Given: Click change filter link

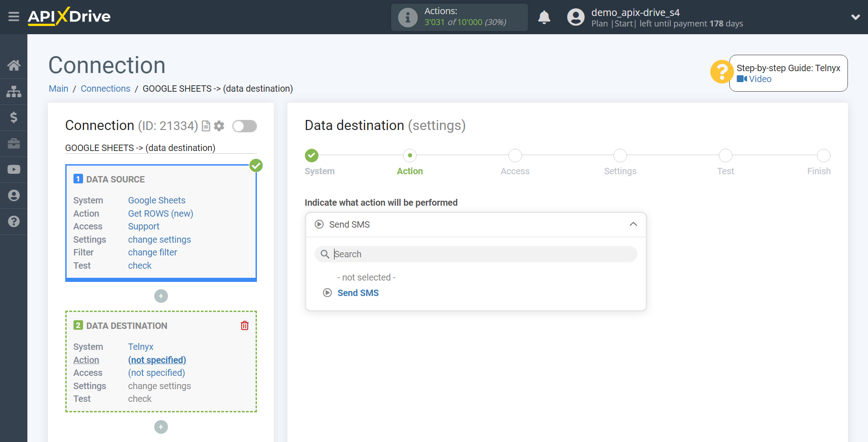Looking at the screenshot, I should pyautogui.click(x=152, y=252).
